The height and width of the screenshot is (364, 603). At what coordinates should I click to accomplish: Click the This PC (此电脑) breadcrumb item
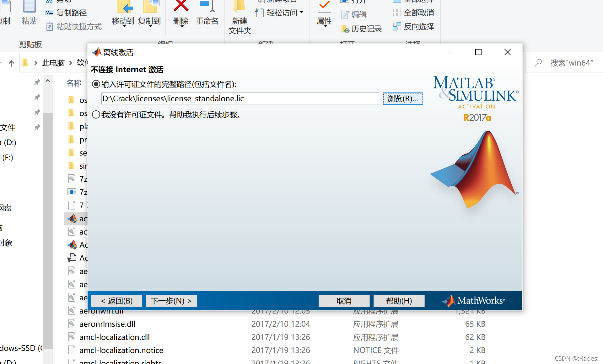[53, 63]
